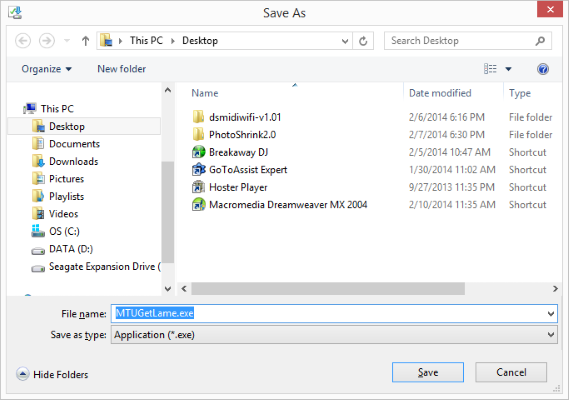Click the up-one-level arrow icon
Screen dimensions: 569x400
click(85, 41)
